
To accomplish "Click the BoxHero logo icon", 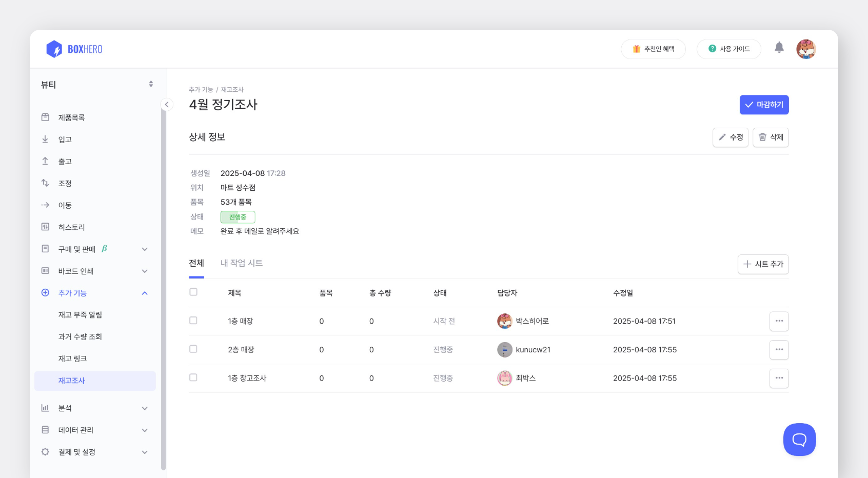I will (54, 49).
